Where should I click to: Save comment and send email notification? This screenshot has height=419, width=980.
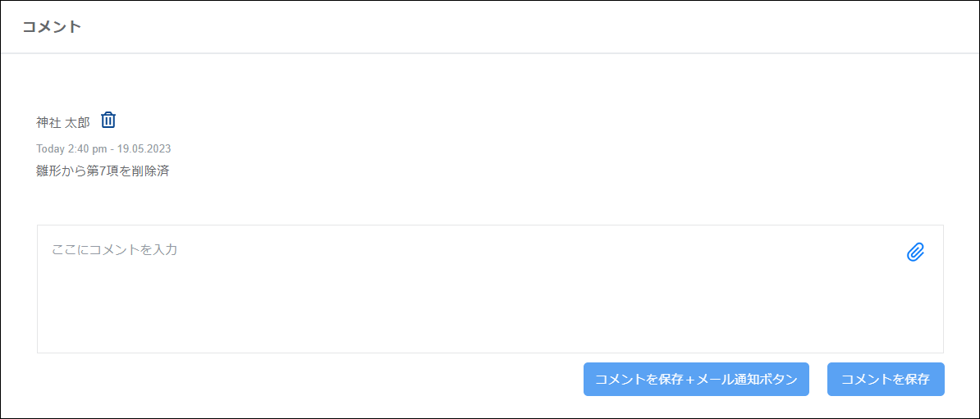point(696,380)
